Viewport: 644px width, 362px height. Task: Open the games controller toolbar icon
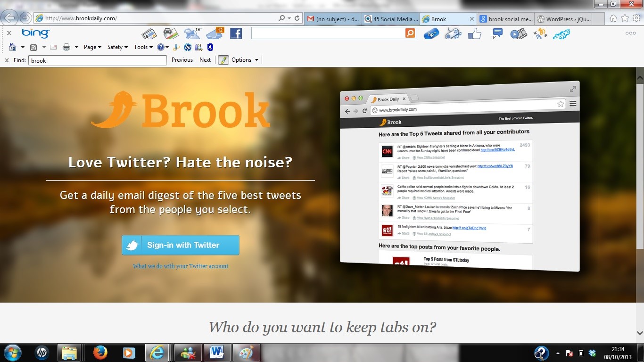[x=454, y=33]
